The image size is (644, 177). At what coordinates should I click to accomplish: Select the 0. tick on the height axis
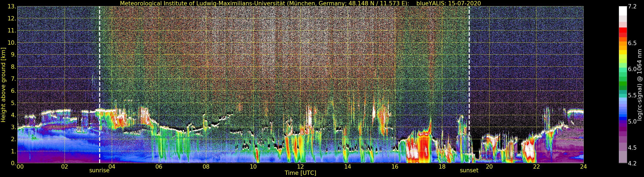[x=14, y=163]
